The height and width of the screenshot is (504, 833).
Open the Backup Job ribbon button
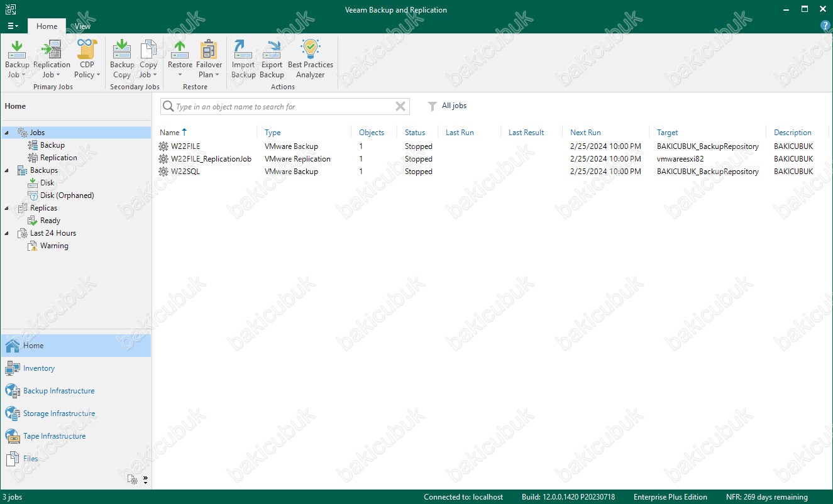(17, 58)
